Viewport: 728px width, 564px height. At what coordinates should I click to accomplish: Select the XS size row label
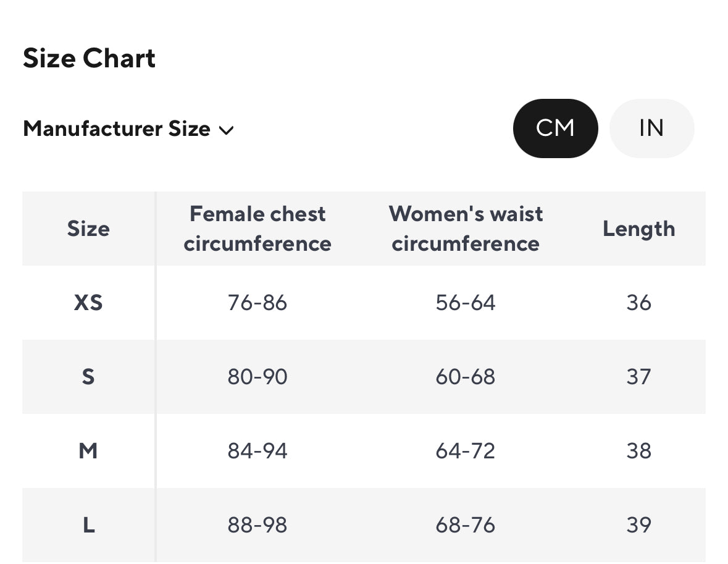point(88,303)
